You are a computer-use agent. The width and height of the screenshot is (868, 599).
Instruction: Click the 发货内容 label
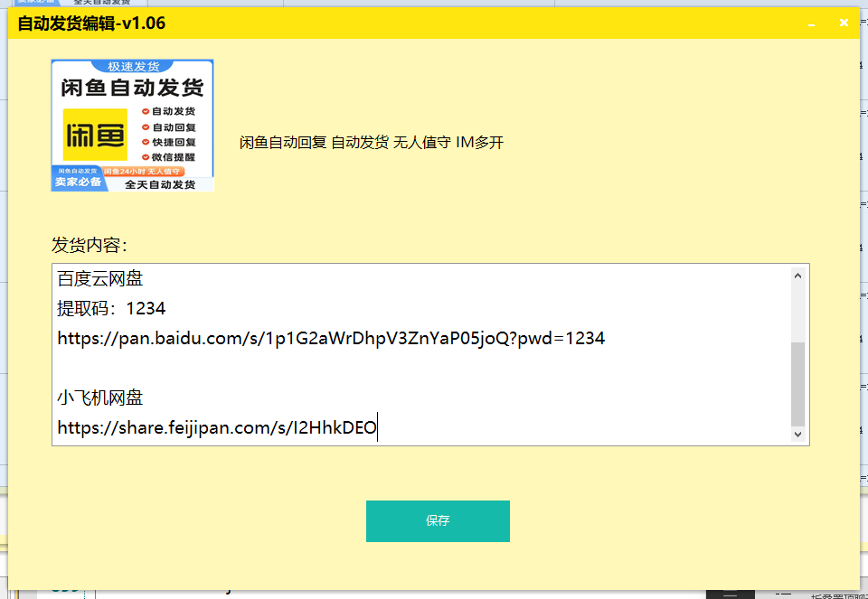(x=90, y=245)
